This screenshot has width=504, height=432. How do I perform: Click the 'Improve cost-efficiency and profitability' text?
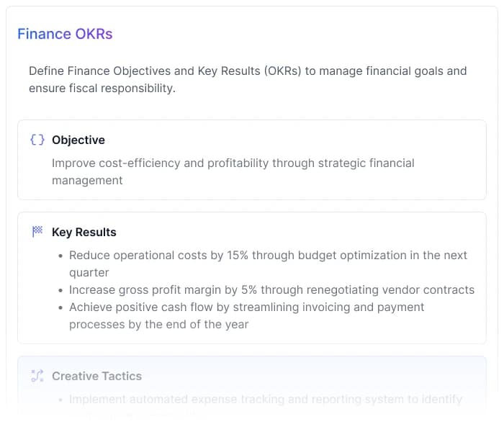tap(233, 163)
